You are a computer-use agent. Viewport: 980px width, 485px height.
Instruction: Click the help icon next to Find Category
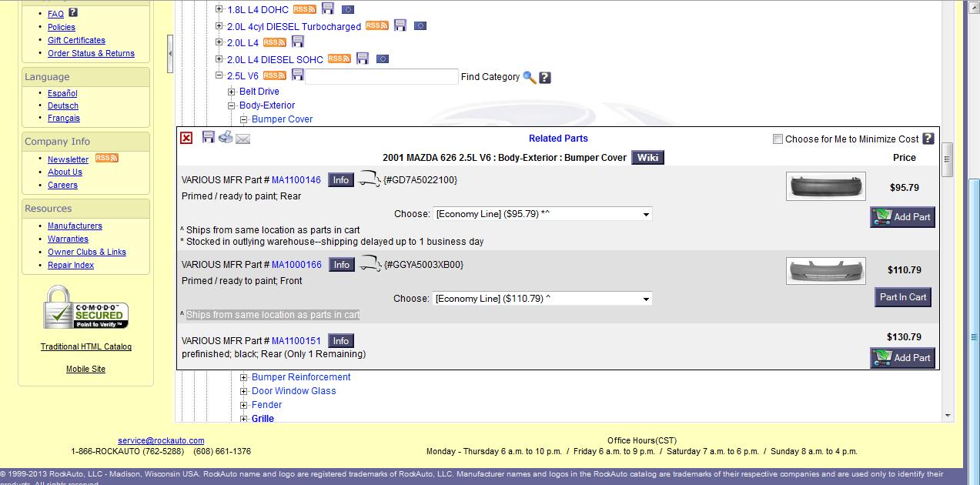pyautogui.click(x=545, y=77)
